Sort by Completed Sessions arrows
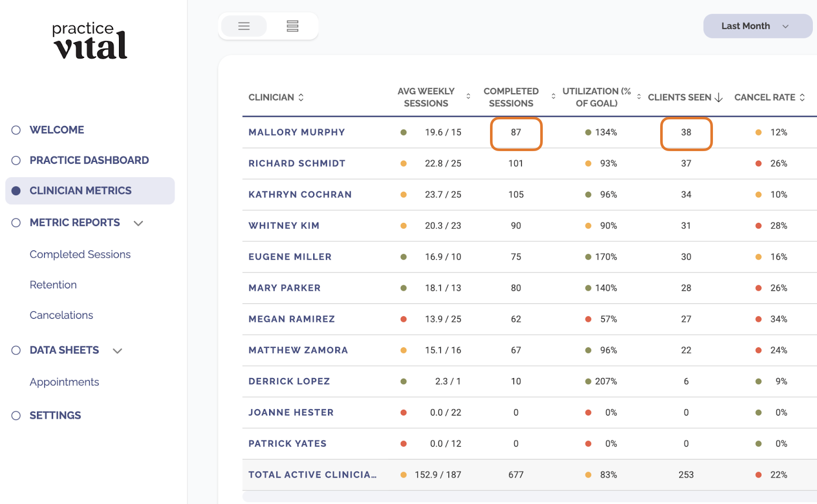The height and width of the screenshot is (504, 817). [x=554, y=96]
